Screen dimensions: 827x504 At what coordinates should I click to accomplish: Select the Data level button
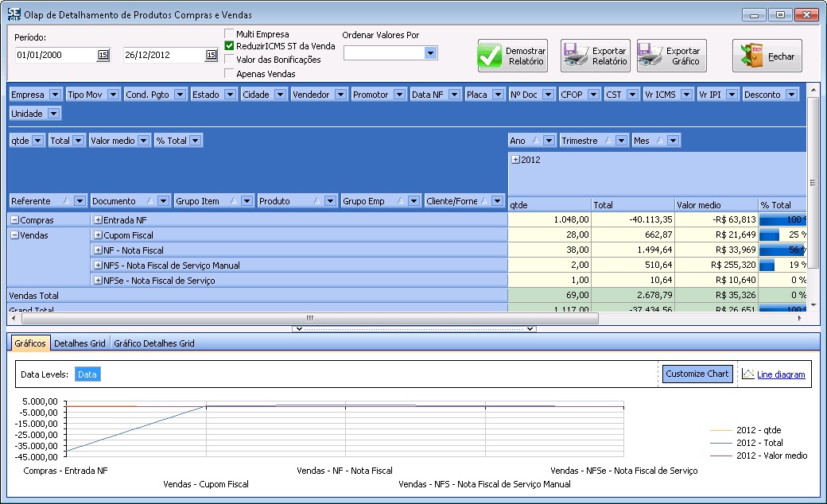click(x=87, y=374)
